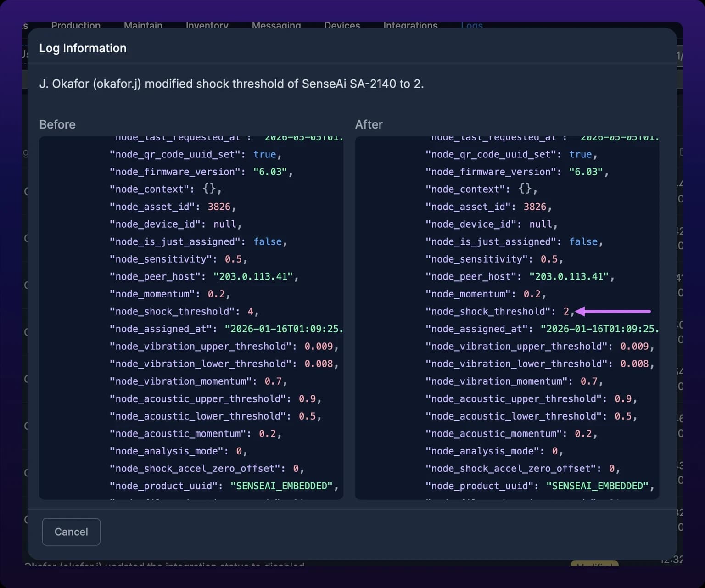The height and width of the screenshot is (588, 705).
Task: Click node_device_id null line in Before panel
Action: coord(175,224)
